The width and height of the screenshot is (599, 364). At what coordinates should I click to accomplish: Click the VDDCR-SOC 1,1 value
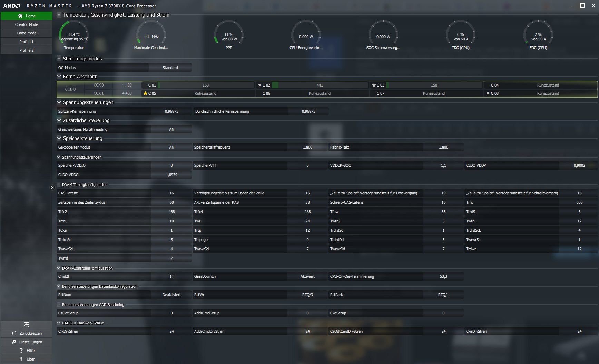click(x=443, y=165)
